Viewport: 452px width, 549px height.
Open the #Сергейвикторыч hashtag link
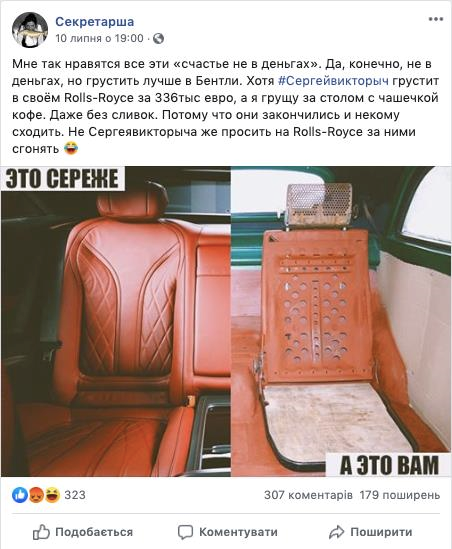[333, 81]
